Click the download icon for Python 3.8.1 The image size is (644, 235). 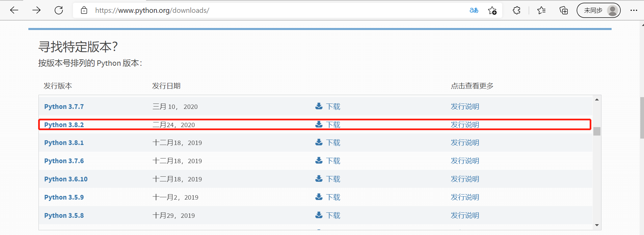click(x=319, y=142)
